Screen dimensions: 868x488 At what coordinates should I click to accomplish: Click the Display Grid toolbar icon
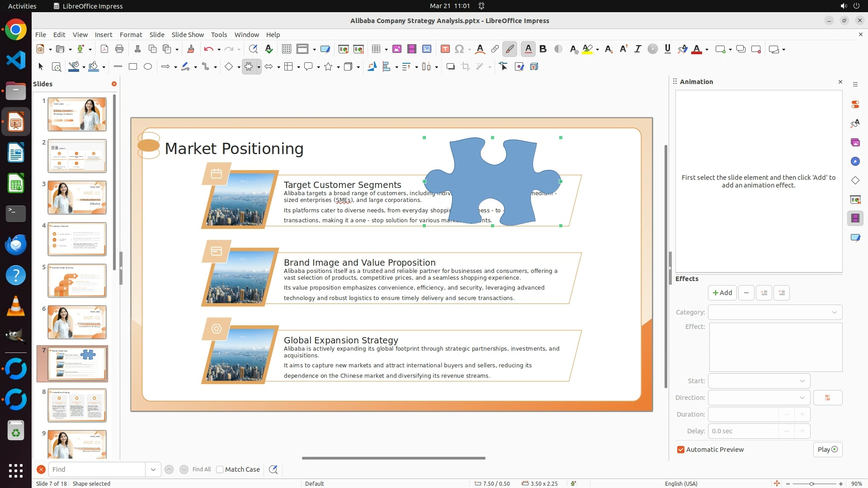pos(286,49)
